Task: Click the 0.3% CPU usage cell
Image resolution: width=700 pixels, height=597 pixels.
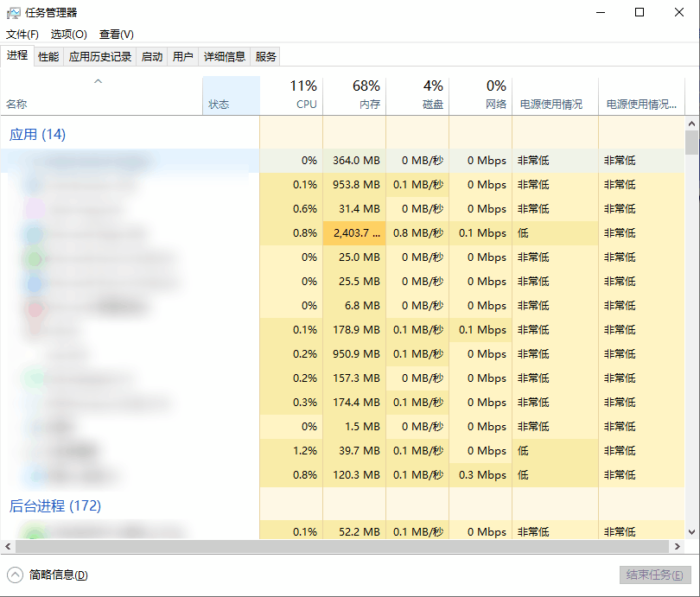Action: point(291,403)
